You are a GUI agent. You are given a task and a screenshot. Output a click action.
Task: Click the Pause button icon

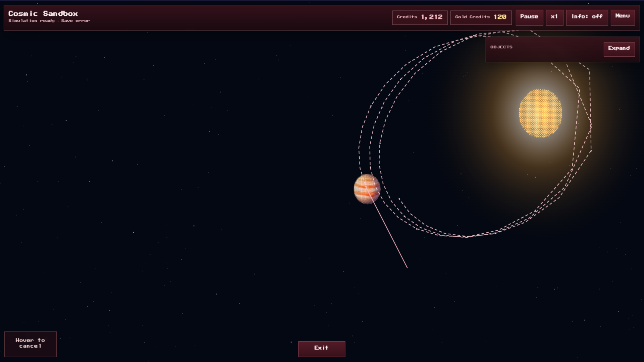point(529,17)
